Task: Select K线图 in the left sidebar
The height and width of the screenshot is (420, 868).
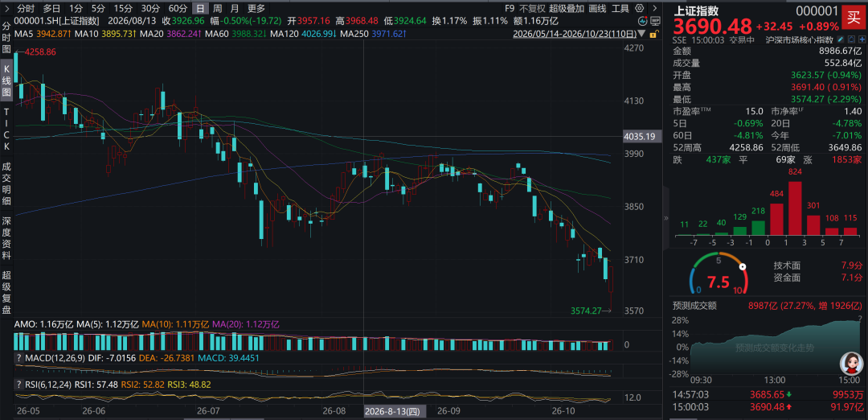Action: [x=6, y=81]
